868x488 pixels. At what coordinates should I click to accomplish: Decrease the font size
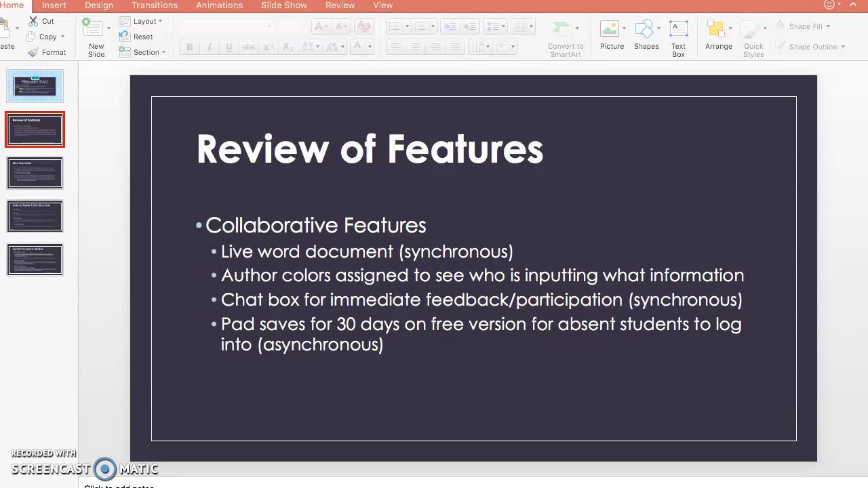340,26
